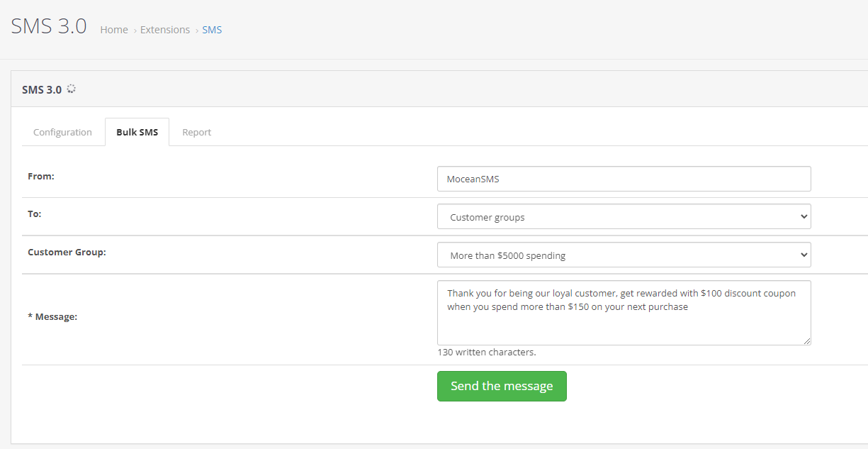Open the Customer Group selection dropdown
This screenshot has height=449, width=868.
[x=623, y=254]
